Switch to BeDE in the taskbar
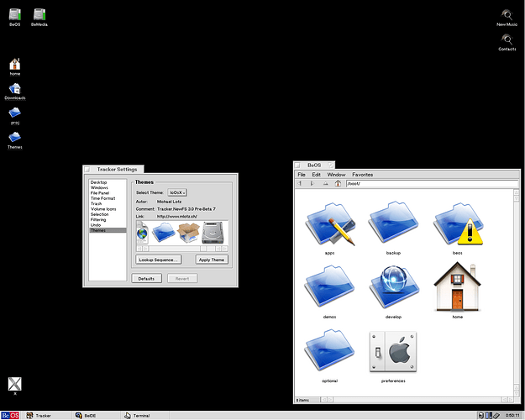The height and width of the screenshot is (420, 525). coord(97,415)
